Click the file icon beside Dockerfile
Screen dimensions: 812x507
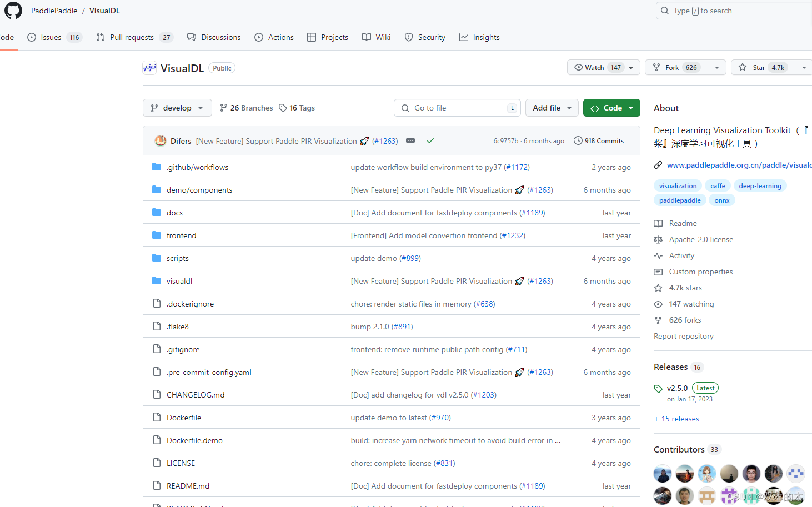tap(157, 417)
